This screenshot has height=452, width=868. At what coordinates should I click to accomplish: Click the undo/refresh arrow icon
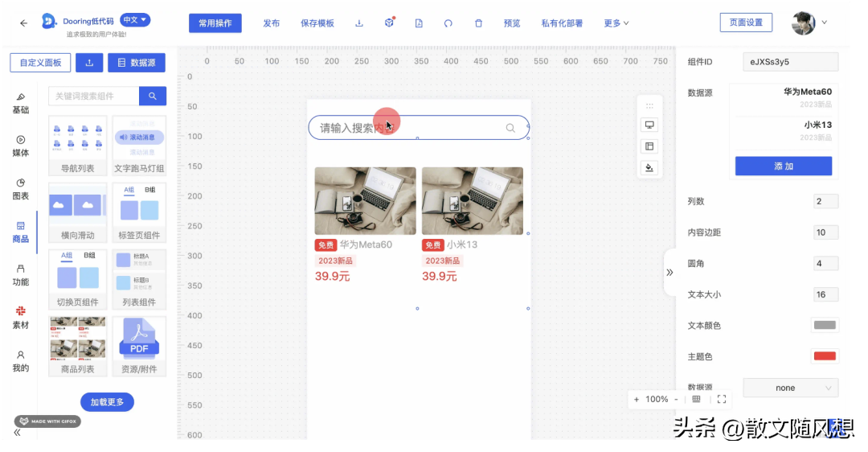448,23
